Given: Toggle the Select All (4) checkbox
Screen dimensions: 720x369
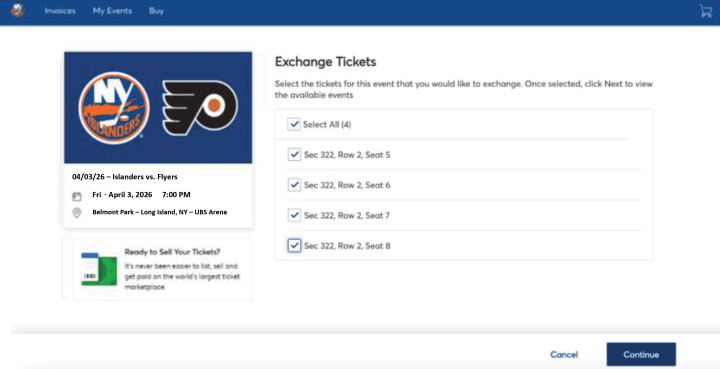Looking at the screenshot, I should (x=293, y=124).
